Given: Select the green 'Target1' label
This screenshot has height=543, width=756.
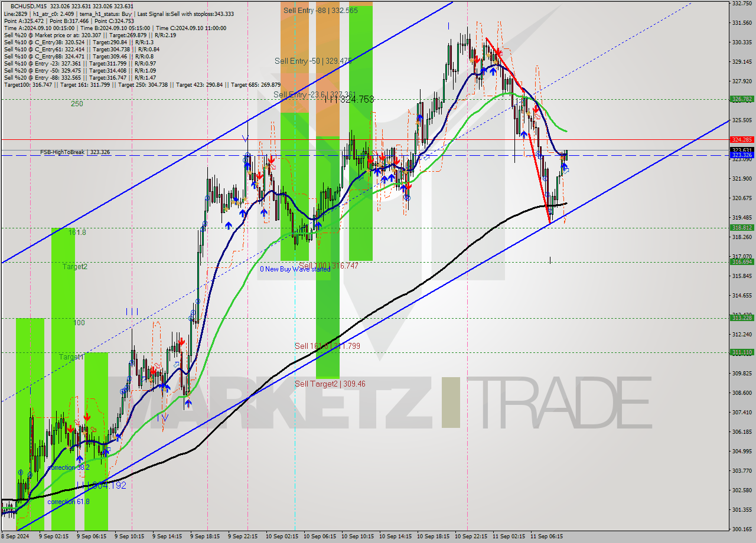Looking at the screenshot, I should [71, 357].
